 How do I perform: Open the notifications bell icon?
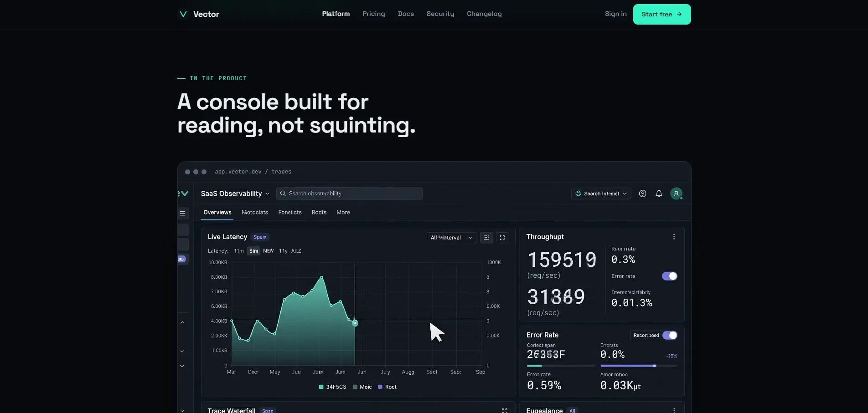[659, 194]
